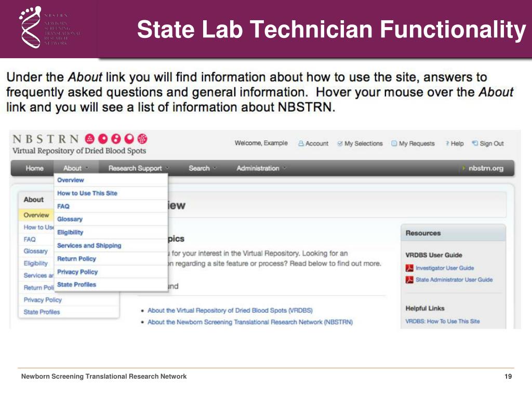Open My Requests link

point(417,143)
